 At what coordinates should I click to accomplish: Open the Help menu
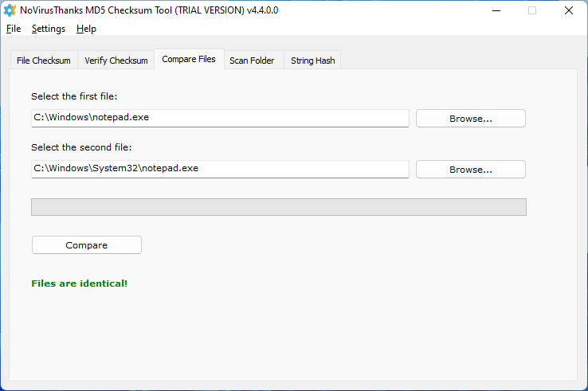(86, 29)
